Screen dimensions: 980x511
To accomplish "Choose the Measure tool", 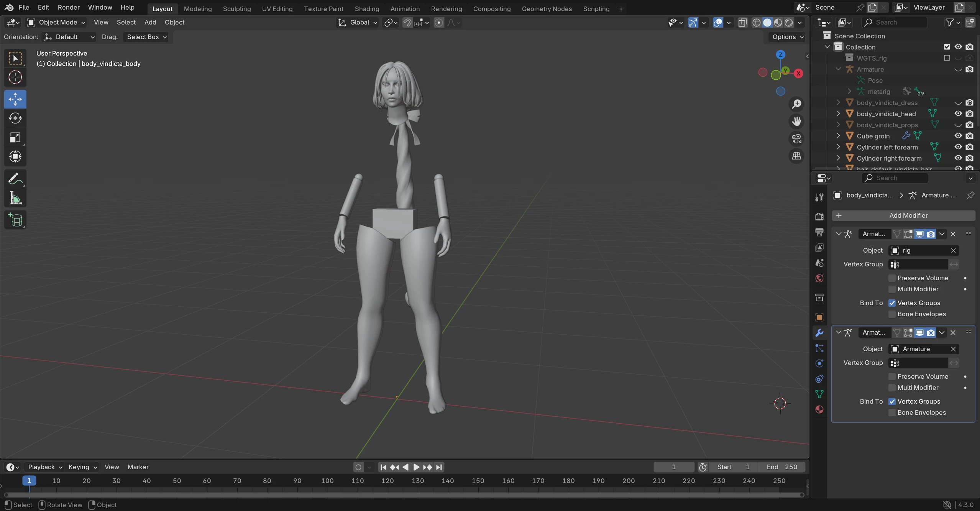I will [x=15, y=198].
